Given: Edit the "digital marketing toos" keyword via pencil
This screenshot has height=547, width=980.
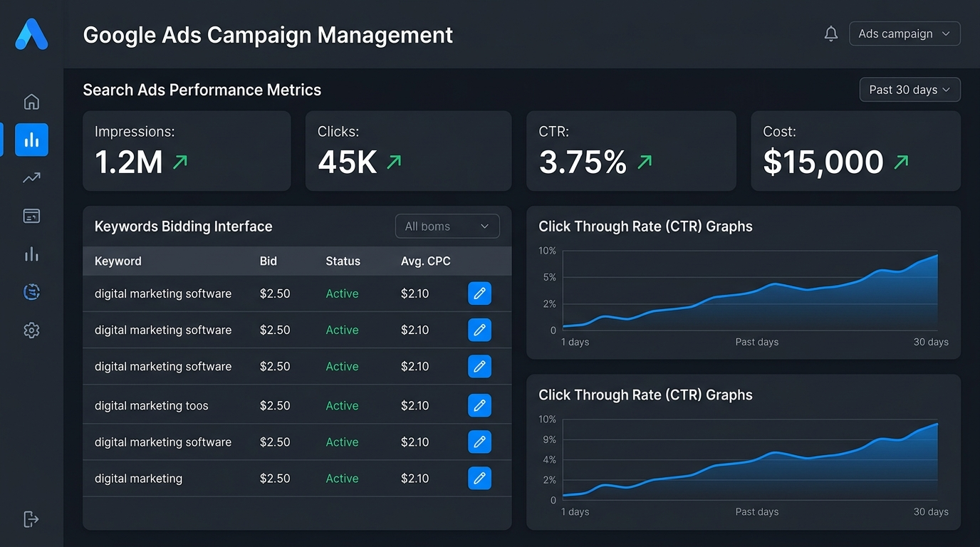Looking at the screenshot, I should pyautogui.click(x=479, y=405).
